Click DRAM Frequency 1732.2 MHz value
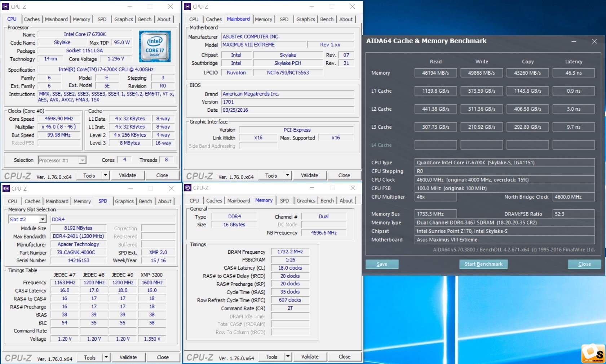606x364 pixels. point(290,252)
